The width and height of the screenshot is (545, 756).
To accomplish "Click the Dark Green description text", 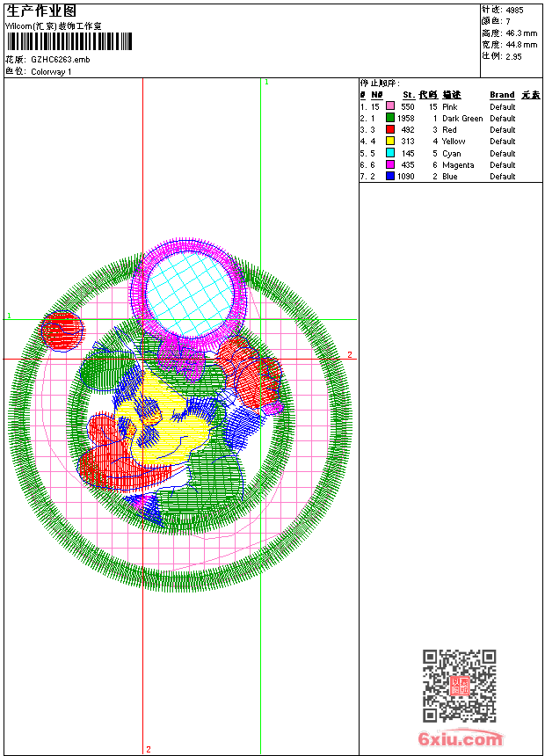I will [x=462, y=119].
